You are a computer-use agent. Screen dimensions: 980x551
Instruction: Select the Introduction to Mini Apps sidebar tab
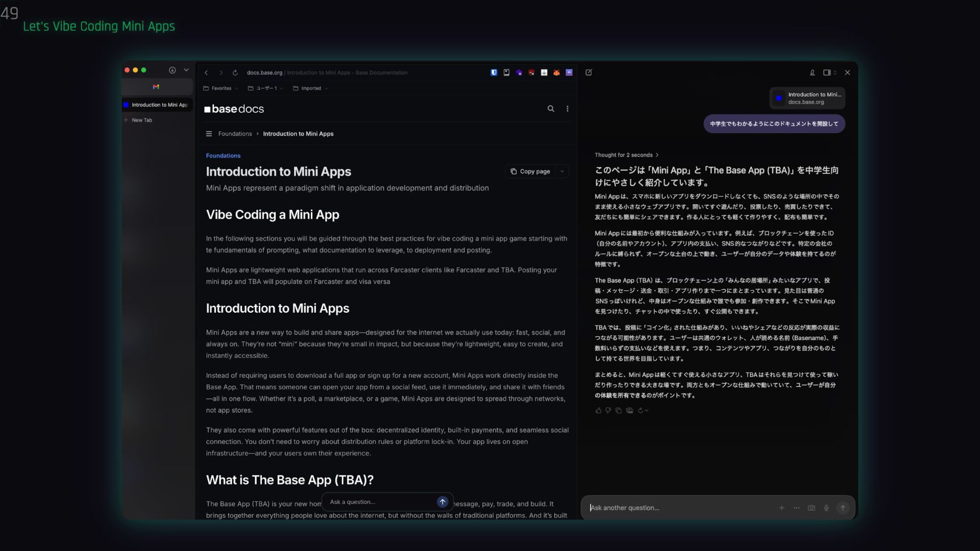[158, 105]
